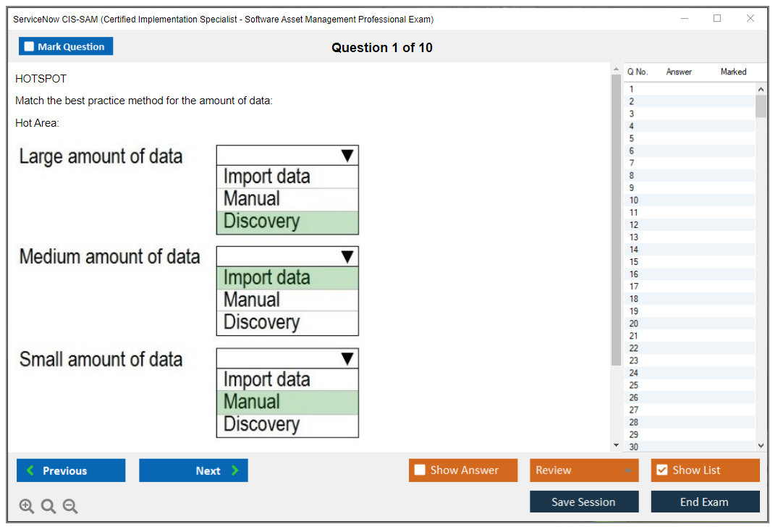Click the question list scrollbar thumb
Image resolution: width=778 pixels, height=532 pixels.
coord(761,106)
